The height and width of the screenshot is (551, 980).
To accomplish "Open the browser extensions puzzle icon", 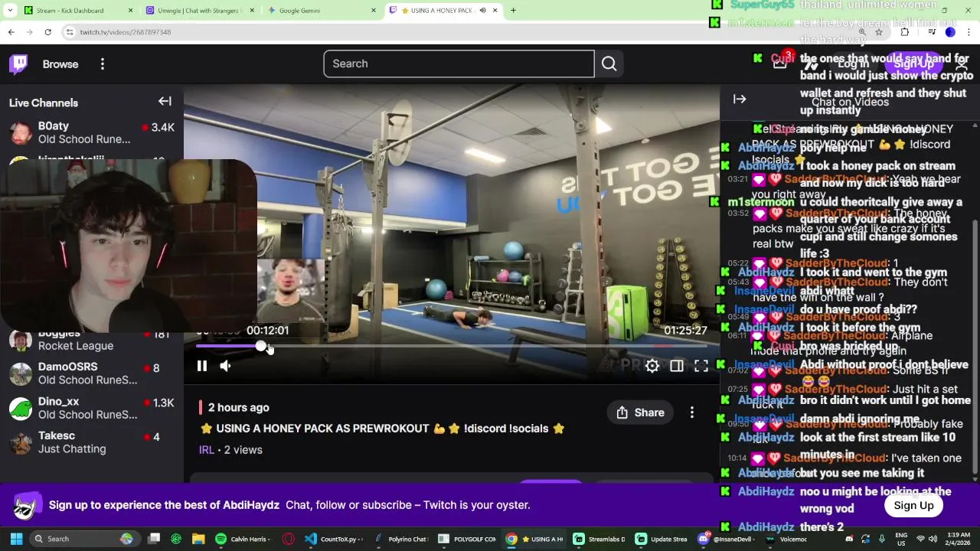I will (x=905, y=32).
